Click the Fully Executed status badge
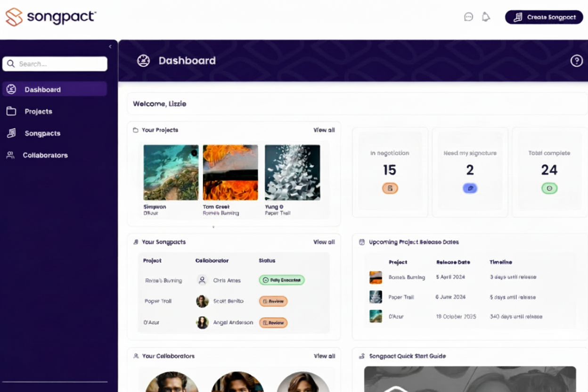The width and height of the screenshot is (588, 392). [281, 280]
